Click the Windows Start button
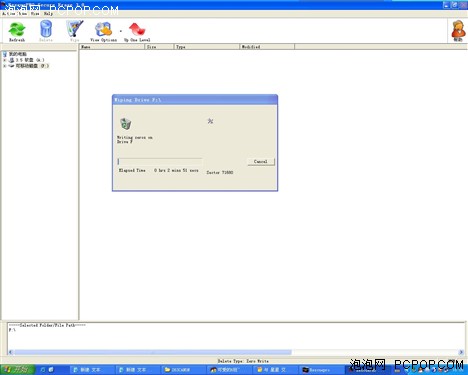468x375 pixels. coord(17,369)
